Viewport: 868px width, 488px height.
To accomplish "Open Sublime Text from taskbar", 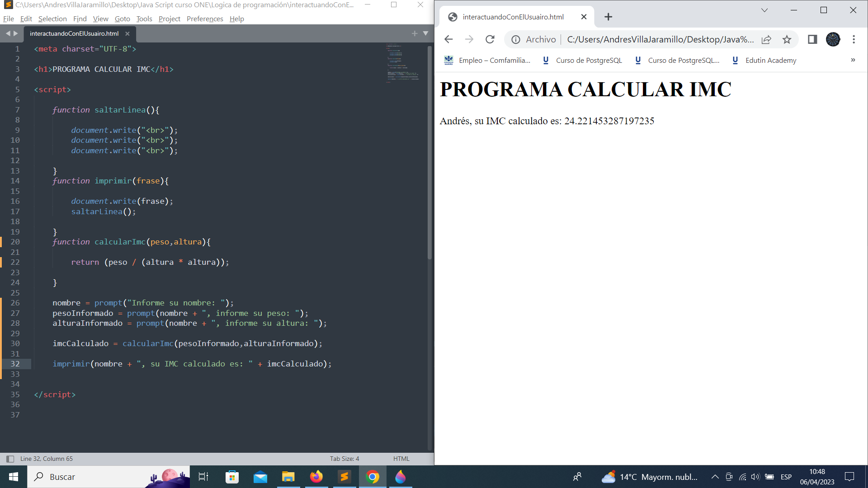I will [x=344, y=477].
